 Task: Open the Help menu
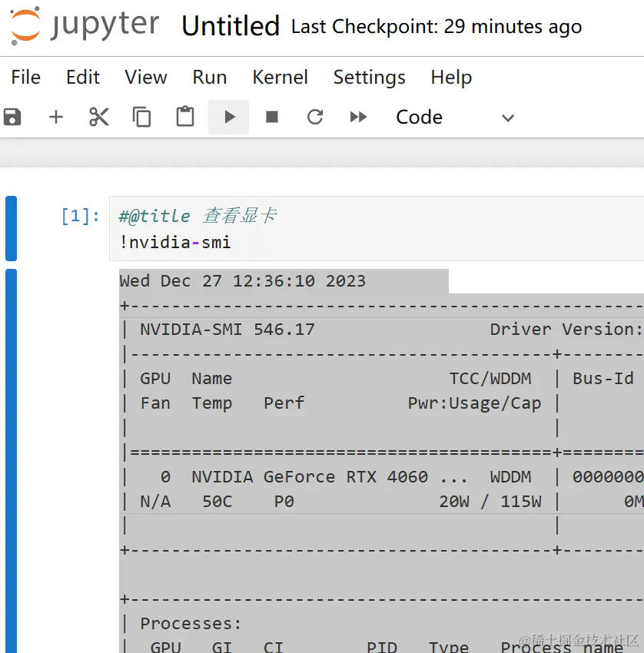click(452, 78)
